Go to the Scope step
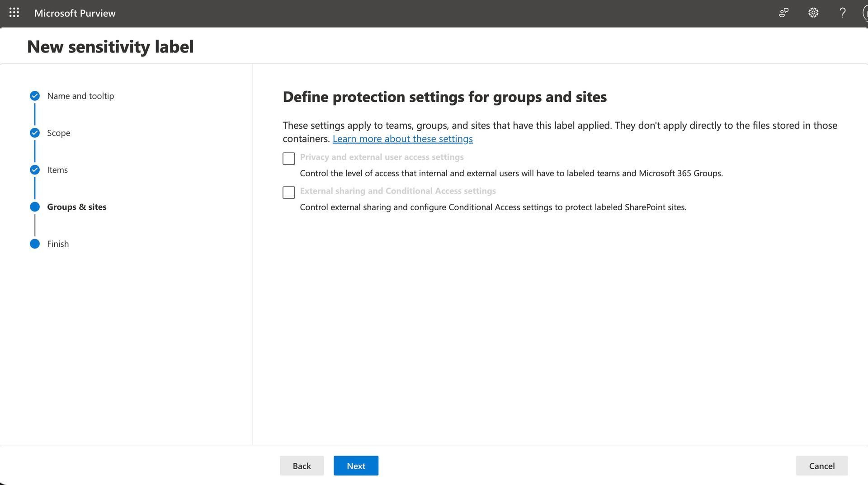The width and height of the screenshot is (868, 485). pyautogui.click(x=59, y=133)
